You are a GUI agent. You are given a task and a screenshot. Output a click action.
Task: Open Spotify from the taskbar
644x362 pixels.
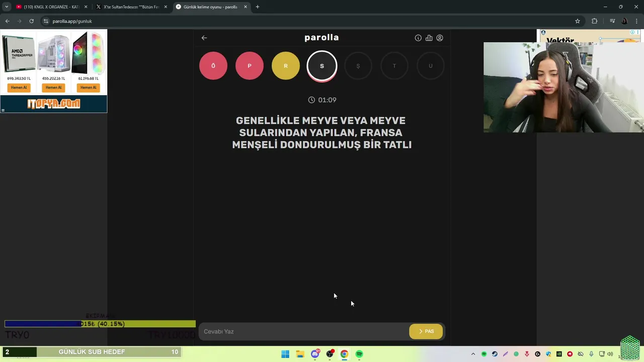click(x=359, y=354)
